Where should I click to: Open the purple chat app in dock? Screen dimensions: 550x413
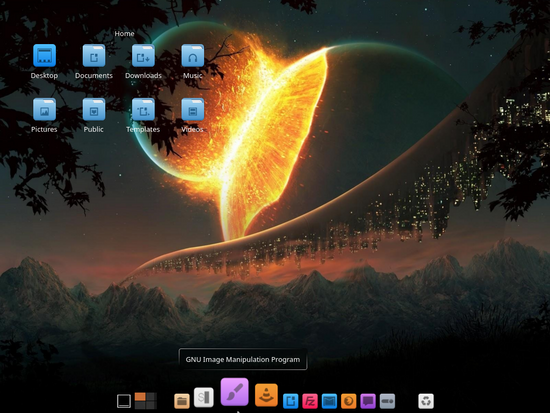368,401
